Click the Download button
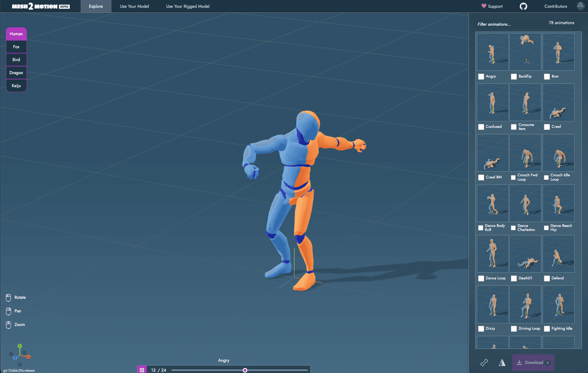 [x=533, y=362]
